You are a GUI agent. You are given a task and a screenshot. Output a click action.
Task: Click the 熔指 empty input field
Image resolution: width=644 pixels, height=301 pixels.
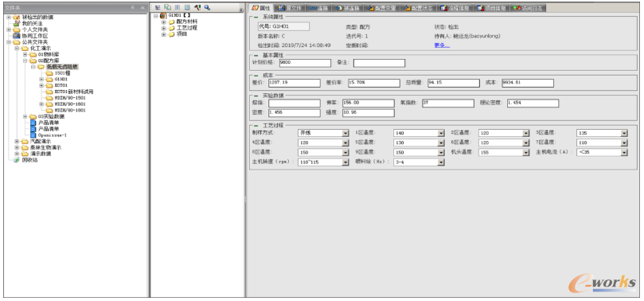[294, 103]
